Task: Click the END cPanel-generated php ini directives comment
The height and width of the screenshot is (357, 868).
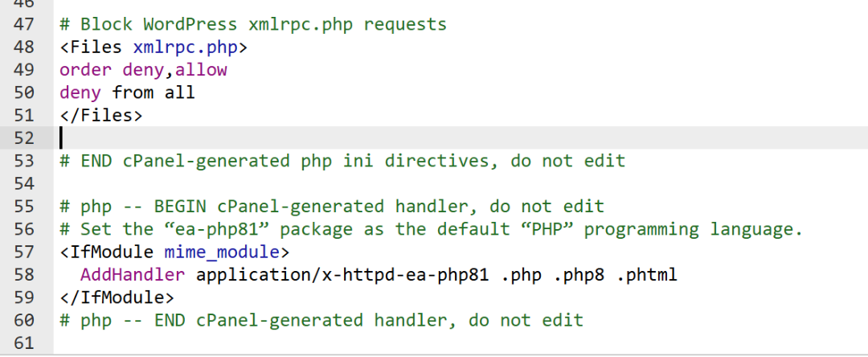Action: [342, 161]
